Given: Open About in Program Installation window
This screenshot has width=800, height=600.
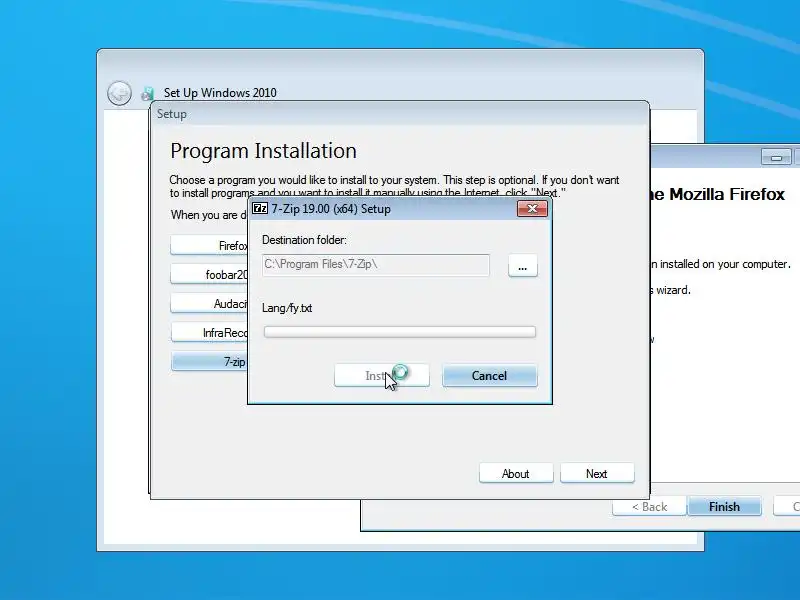Looking at the screenshot, I should coord(516,473).
